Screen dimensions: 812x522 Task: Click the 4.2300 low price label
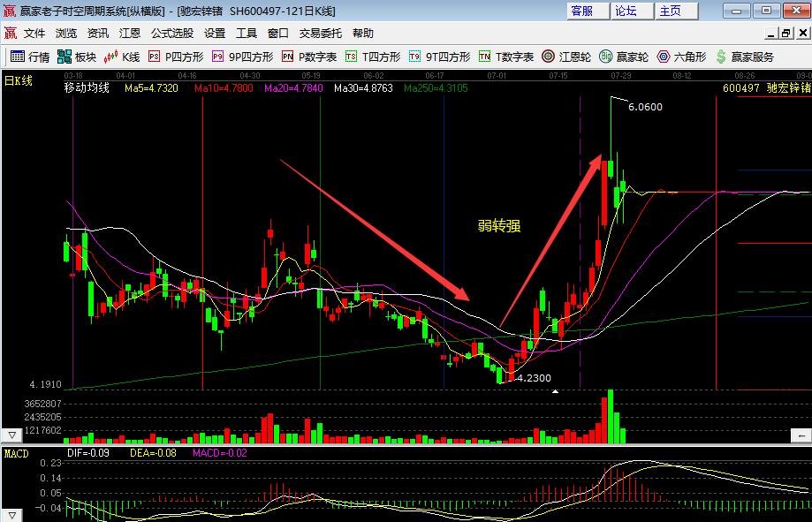(x=534, y=378)
